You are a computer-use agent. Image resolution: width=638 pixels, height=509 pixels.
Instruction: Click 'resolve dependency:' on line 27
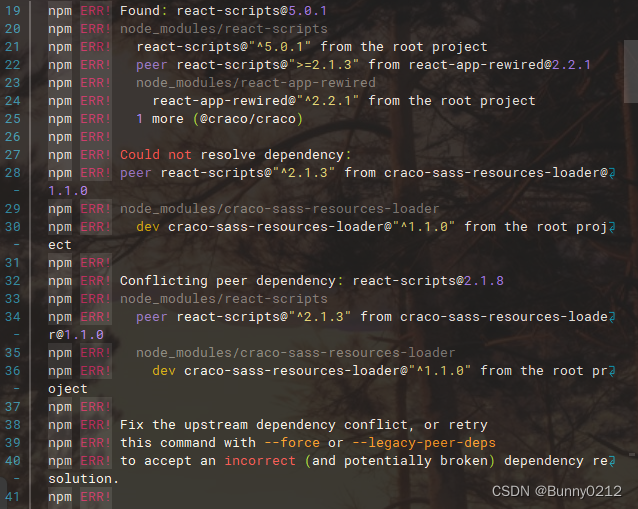[276, 155]
